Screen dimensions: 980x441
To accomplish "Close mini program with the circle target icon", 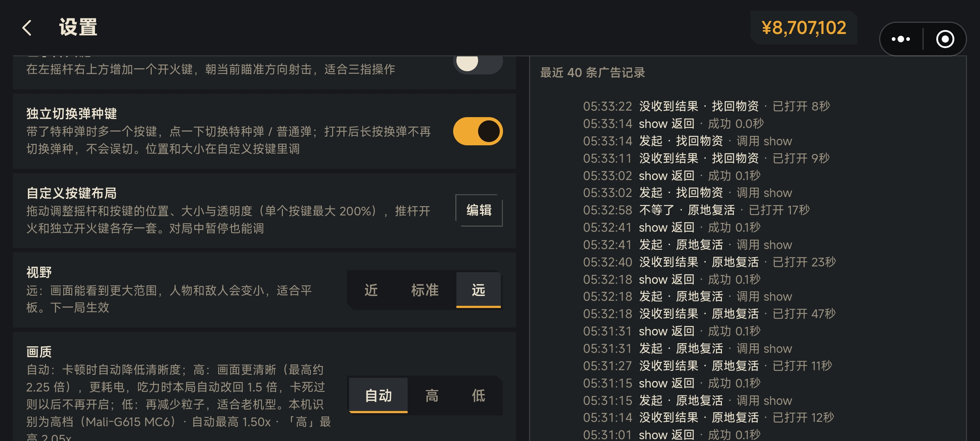I will click(x=945, y=39).
